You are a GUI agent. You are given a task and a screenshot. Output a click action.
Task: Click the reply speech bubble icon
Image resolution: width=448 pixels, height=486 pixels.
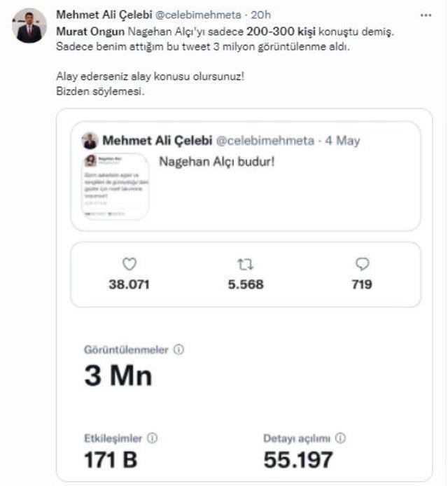(x=362, y=264)
